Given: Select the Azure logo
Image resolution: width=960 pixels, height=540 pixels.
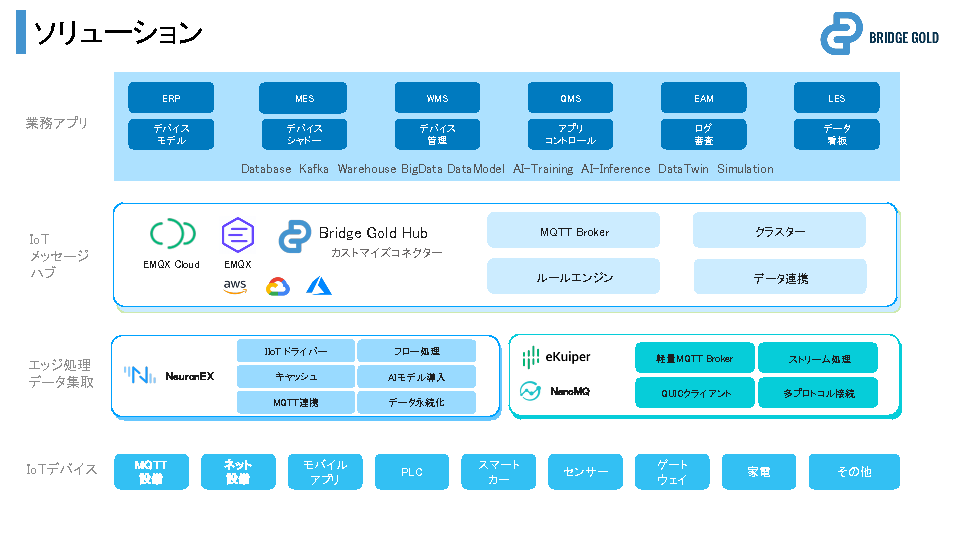Looking at the screenshot, I should click(319, 287).
